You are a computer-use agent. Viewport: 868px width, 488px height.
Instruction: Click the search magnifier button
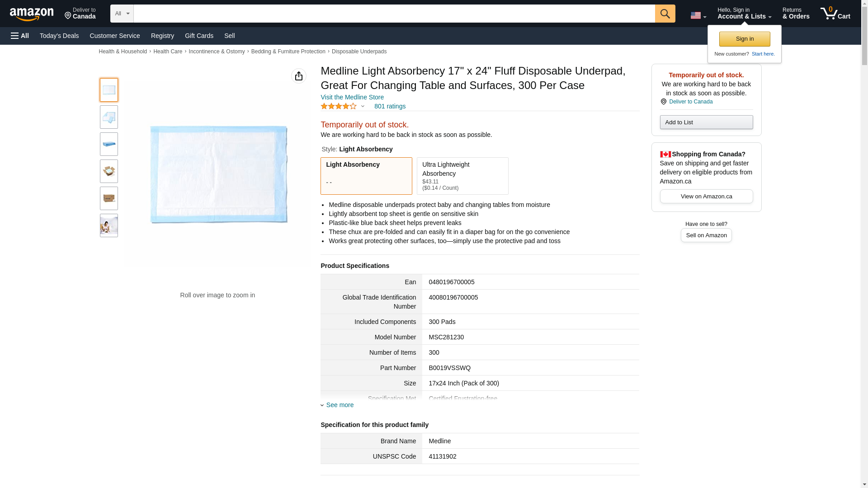(x=665, y=14)
